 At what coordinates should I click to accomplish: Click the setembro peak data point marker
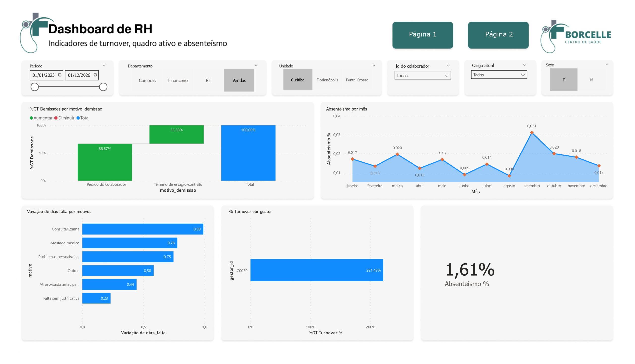click(x=532, y=133)
